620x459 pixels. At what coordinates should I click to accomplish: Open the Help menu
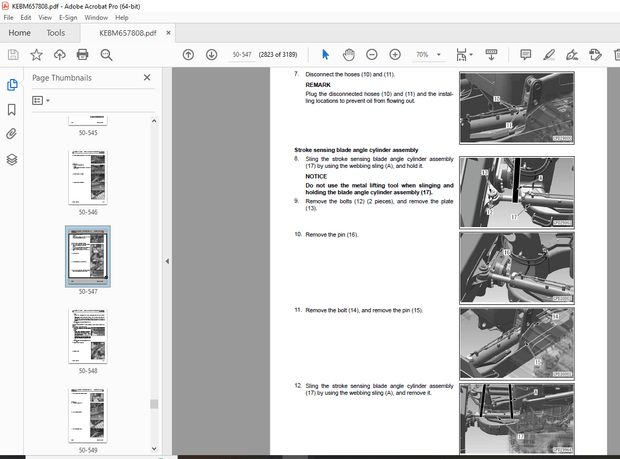[x=122, y=17]
